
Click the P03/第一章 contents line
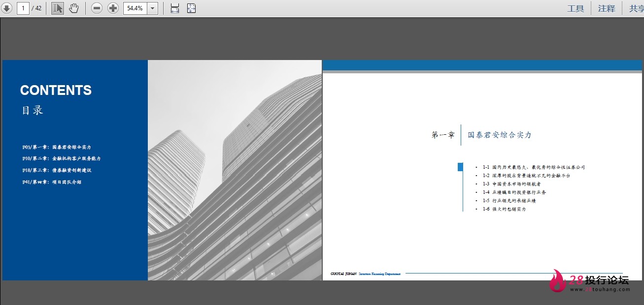[57, 147]
